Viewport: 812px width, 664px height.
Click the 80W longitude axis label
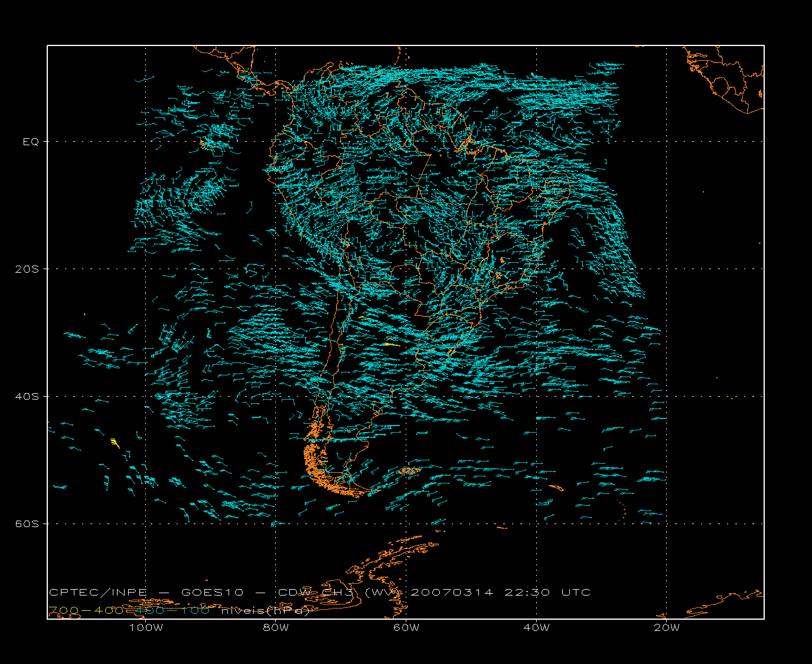click(x=276, y=627)
